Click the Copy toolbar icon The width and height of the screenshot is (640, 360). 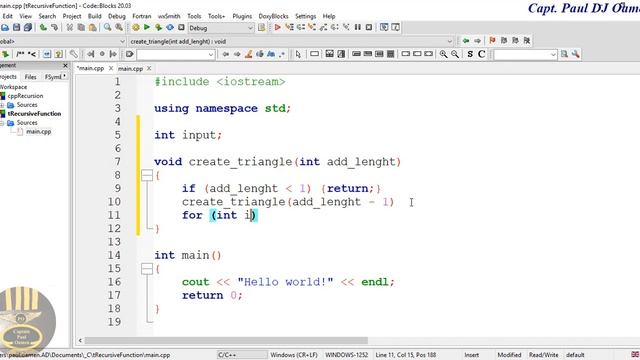(81, 27)
